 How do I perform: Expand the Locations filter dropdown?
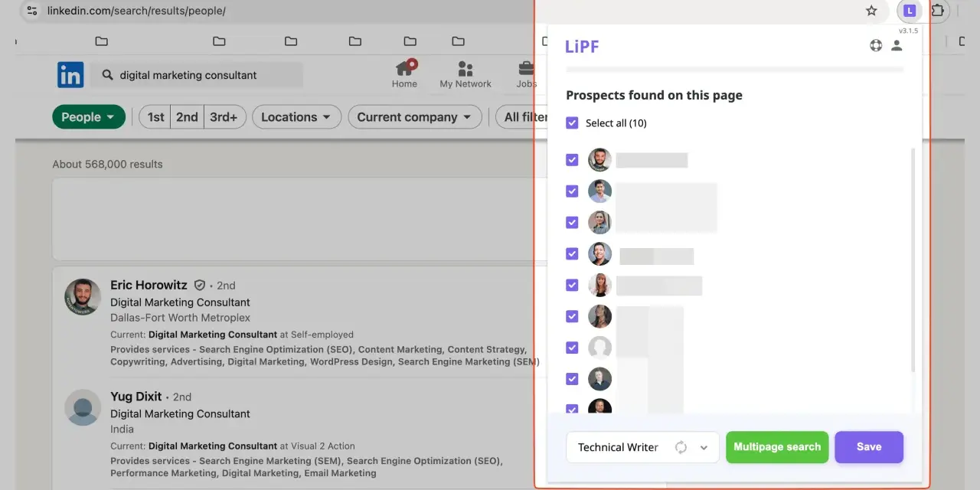(297, 117)
